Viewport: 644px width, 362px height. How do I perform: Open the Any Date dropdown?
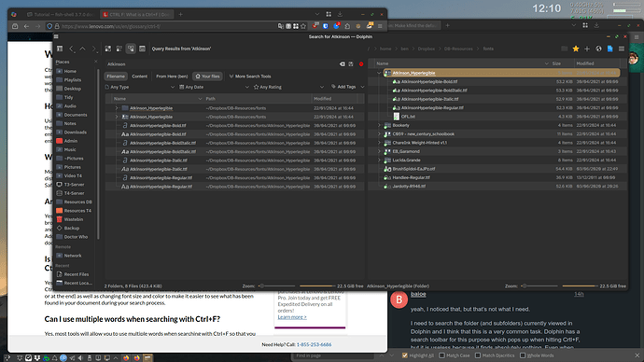pyautogui.click(x=214, y=87)
